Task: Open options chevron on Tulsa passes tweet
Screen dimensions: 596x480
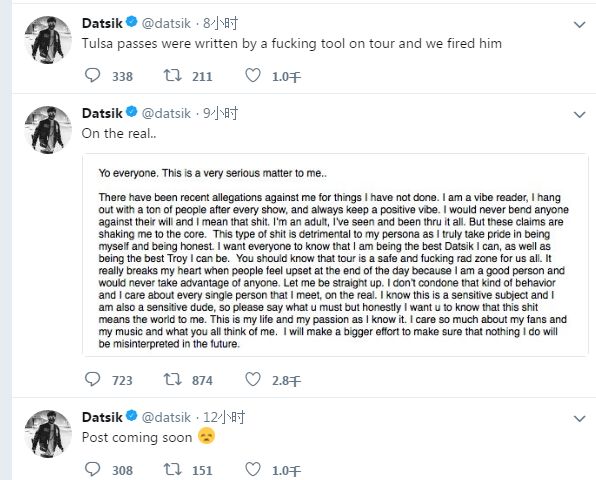Action: (579, 25)
